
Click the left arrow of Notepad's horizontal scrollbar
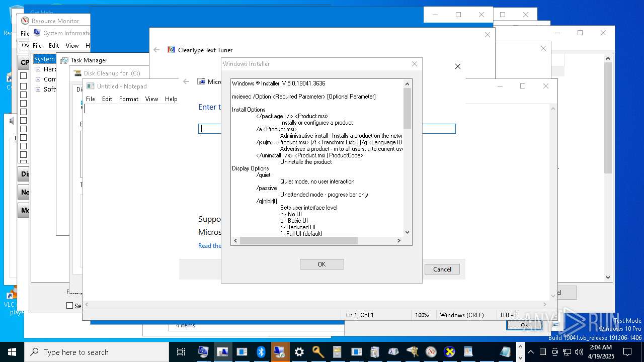pos(87,305)
